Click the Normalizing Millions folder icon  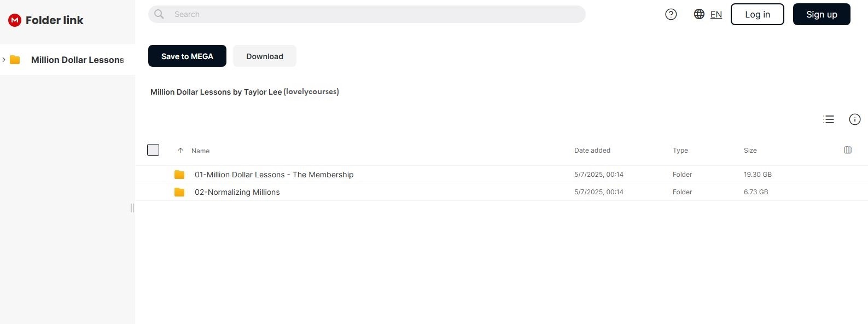tap(179, 192)
